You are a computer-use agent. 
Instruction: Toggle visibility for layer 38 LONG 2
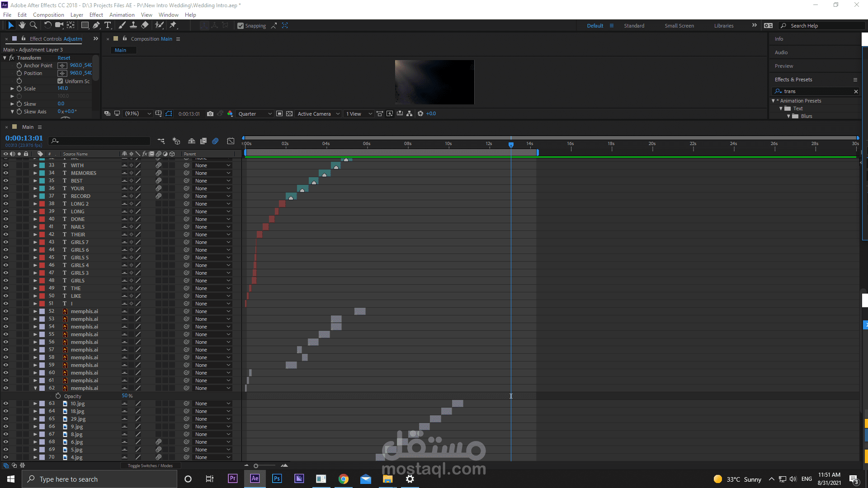click(x=5, y=203)
